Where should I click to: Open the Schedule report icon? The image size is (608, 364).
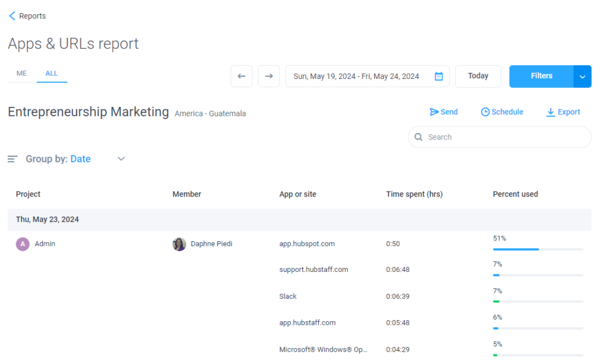[486, 112]
